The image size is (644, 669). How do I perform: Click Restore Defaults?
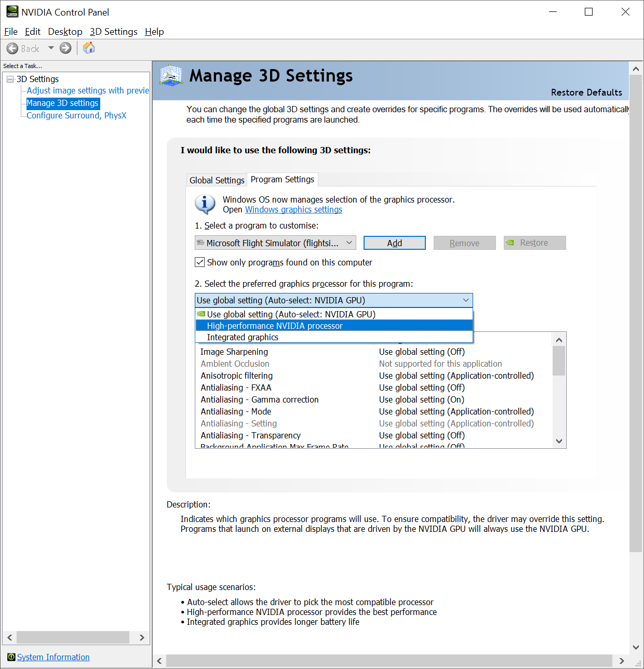[586, 92]
